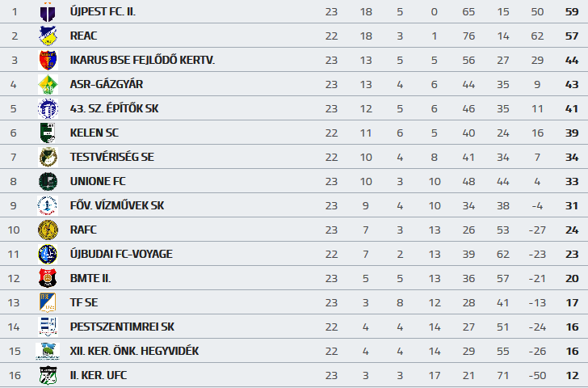This screenshot has height=388, width=588.
Task: Click the II. Ker. UFC team crest
Action: point(48,375)
